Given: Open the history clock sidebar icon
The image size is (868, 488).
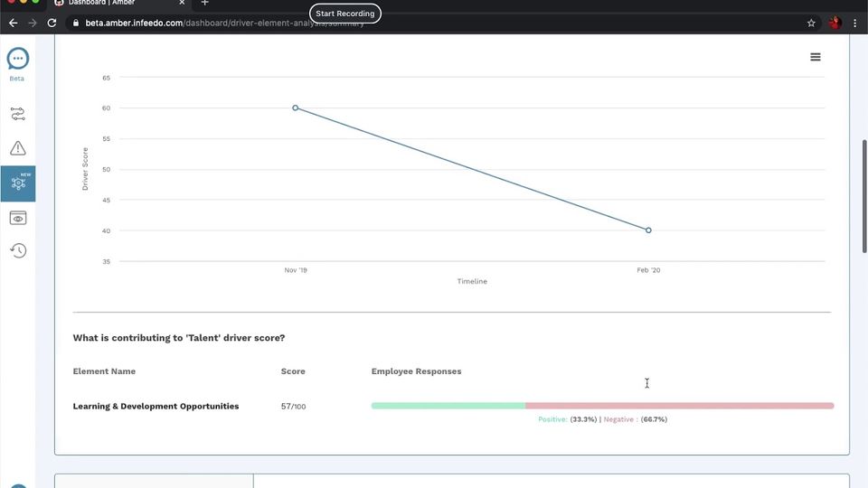Looking at the screenshot, I should (x=18, y=250).
